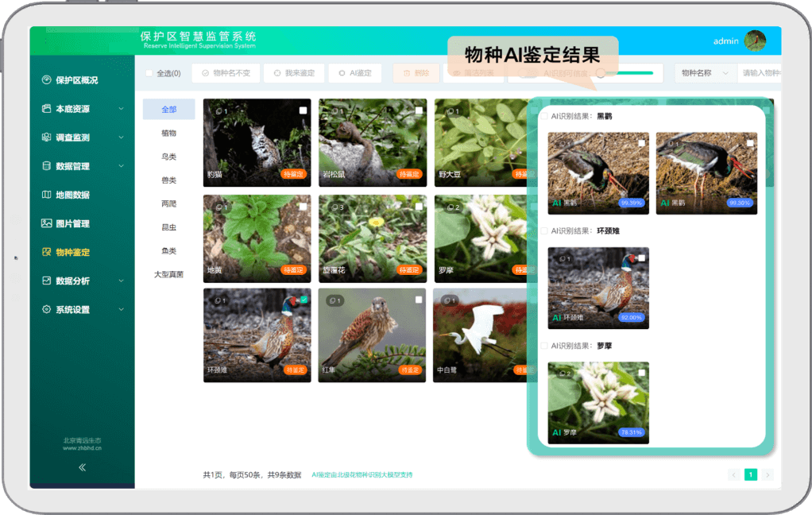Tick AI识别结果 黑鹳 group checkbox
This screenshot has height=515, width=812.
pos(544,116)
